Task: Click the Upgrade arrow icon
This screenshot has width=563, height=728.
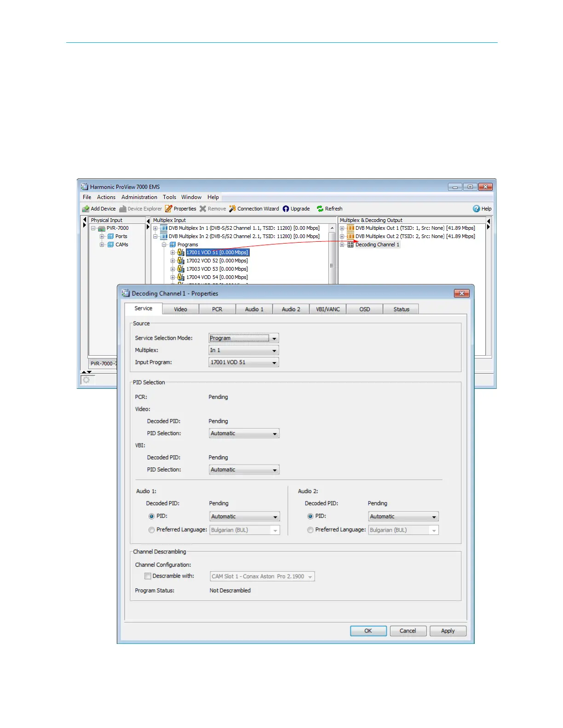Action: coord(286,209)
